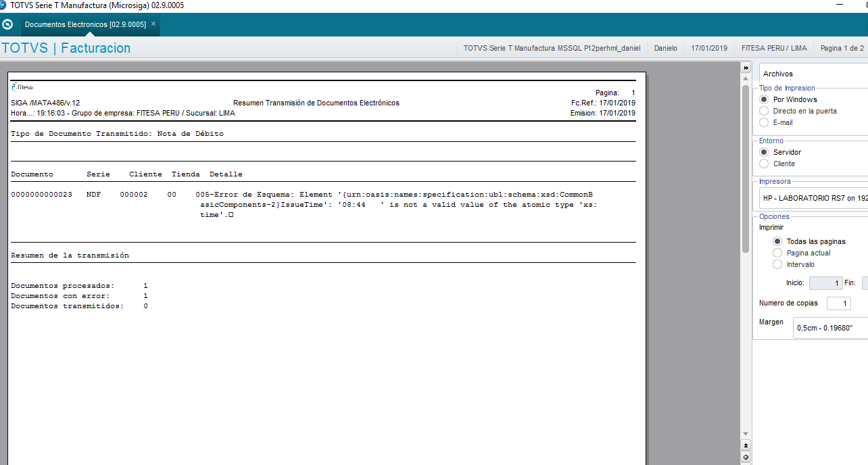Click the Fc.Ref.: 17/01/2019 text
Viewport: 868px width, 465px height.
pos(603,103)
